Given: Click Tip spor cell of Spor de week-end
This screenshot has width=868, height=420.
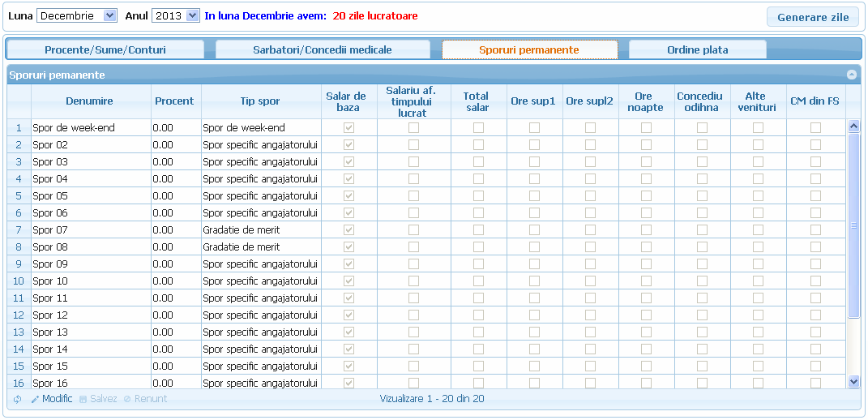Looking at the screenshot, I should click(x=261, y=128).
